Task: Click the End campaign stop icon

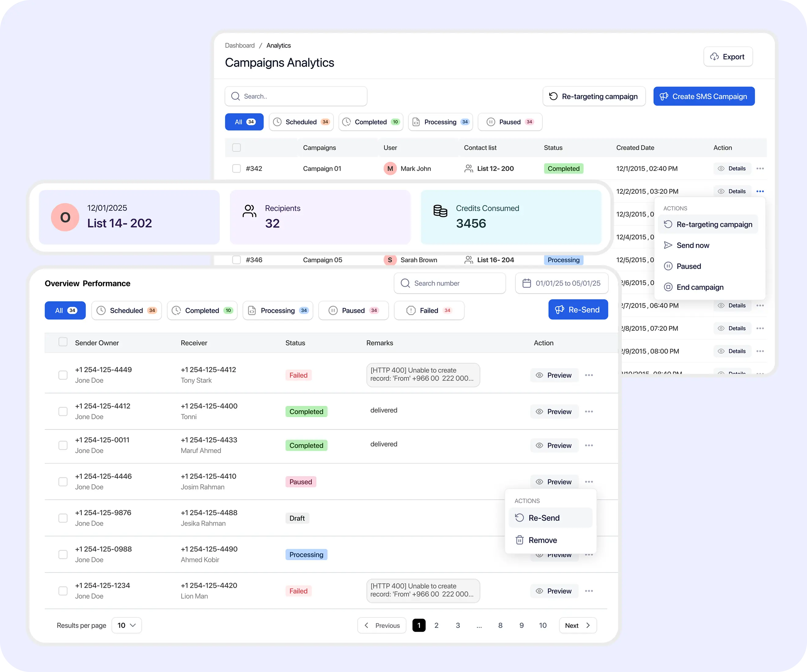Action: coord(668,287)
